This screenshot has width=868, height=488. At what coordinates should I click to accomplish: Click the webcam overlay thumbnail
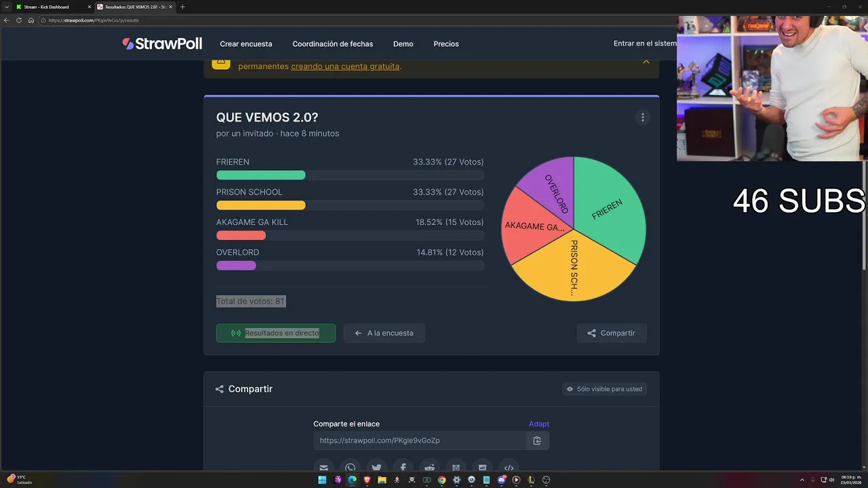(x=772, y=88)
